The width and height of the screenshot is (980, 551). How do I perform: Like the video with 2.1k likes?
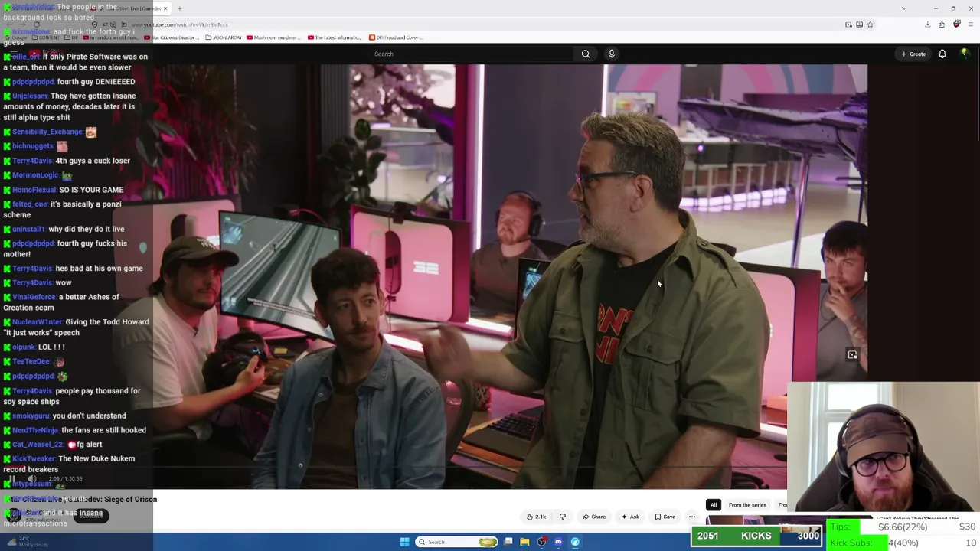pyautogui.click(x=537, y=517)
